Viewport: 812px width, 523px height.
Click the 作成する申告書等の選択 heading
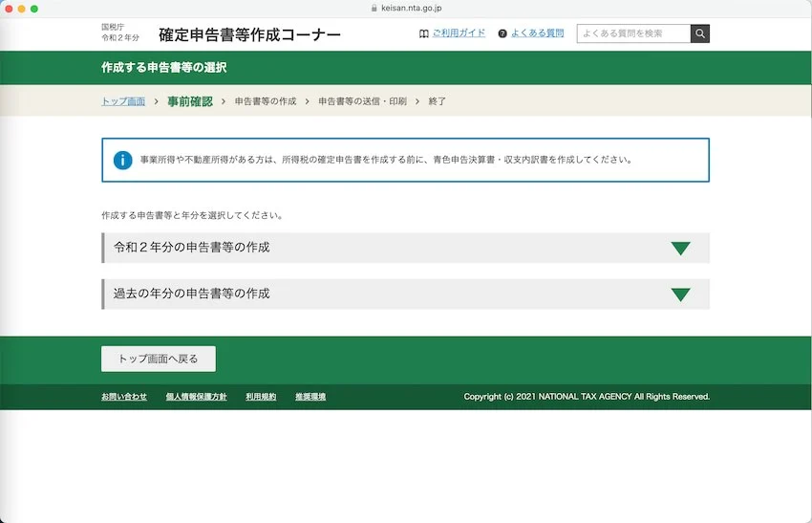[x=164, y=67]
